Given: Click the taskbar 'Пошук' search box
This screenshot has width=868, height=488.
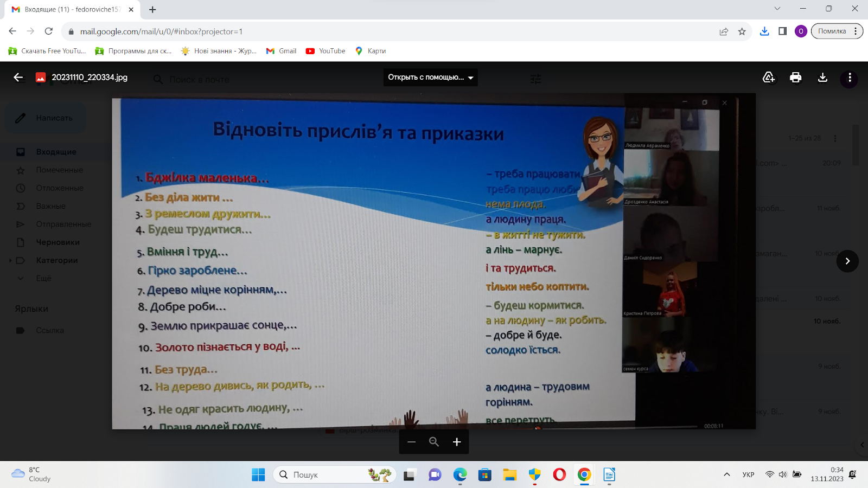Looking at the screenshot, I should click(x=334, y=475).
